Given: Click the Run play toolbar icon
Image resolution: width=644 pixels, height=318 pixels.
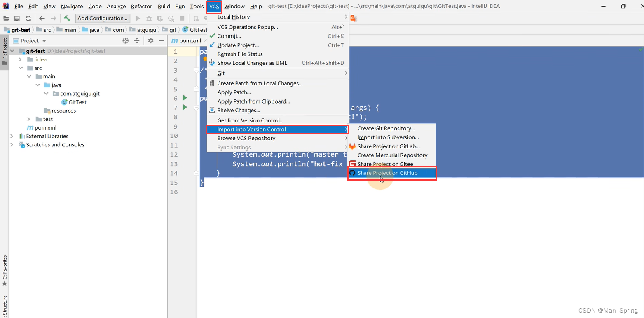Looking at the screenshot, I should (138, 18).
